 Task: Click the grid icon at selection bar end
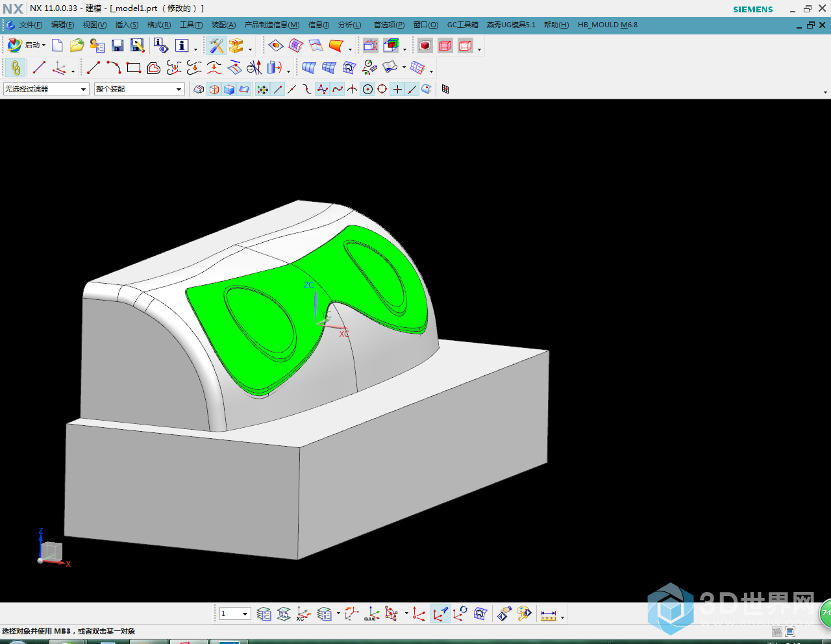445,89
